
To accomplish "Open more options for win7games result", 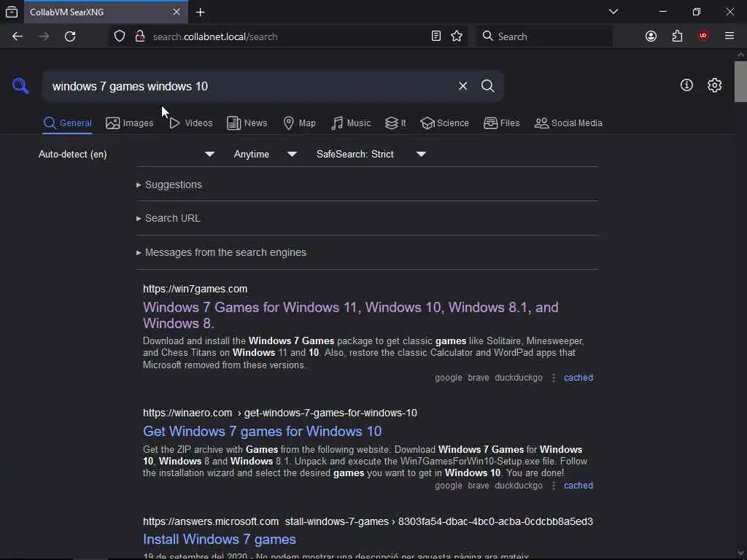I will click(x=553, y=378).
